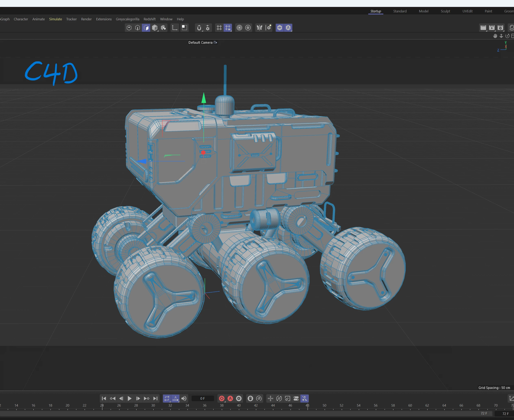Screen dimensions: 514x420
Task: Switch to Edges mode icon
Action: (138, 28)
